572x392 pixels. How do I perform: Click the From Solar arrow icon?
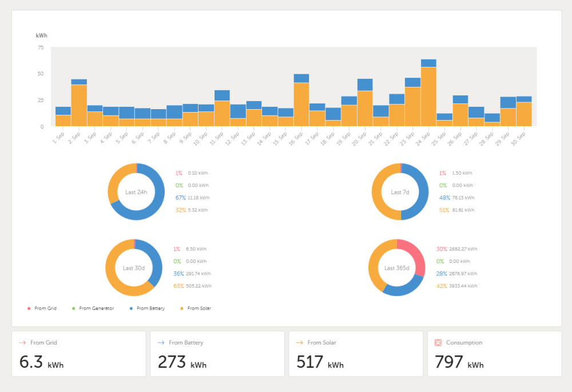tap(300, 342)
